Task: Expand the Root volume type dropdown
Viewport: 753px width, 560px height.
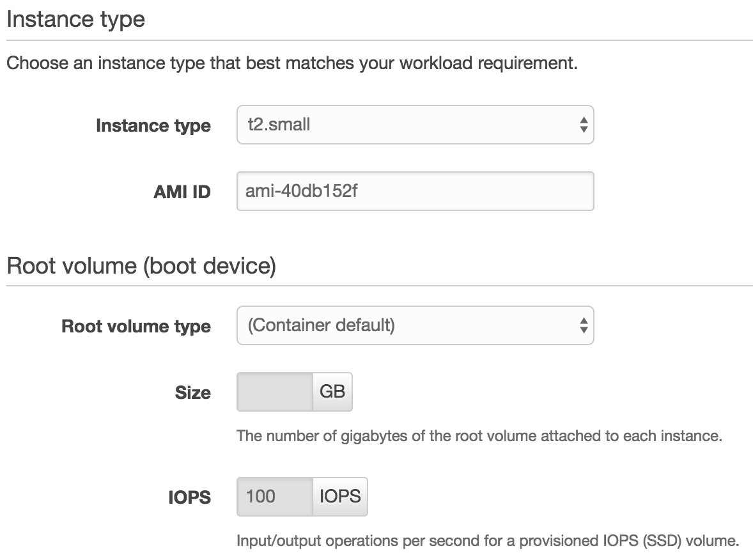Action: coord(415,325)
